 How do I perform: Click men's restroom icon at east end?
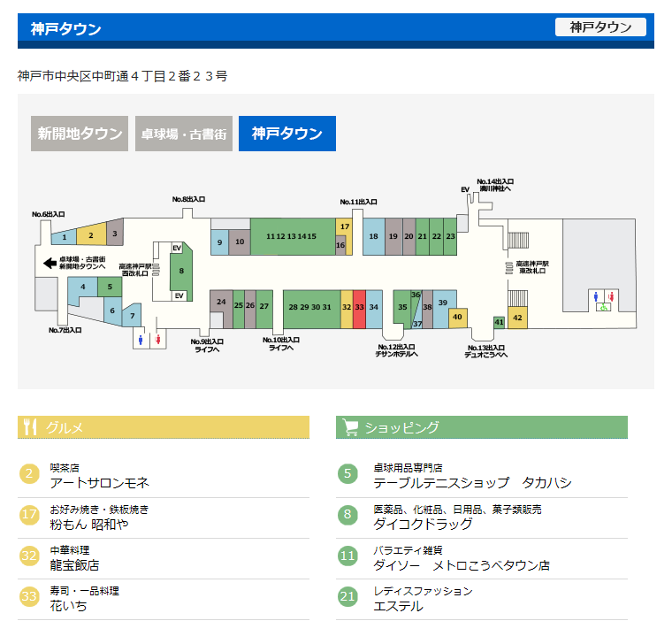click(596, 296)
